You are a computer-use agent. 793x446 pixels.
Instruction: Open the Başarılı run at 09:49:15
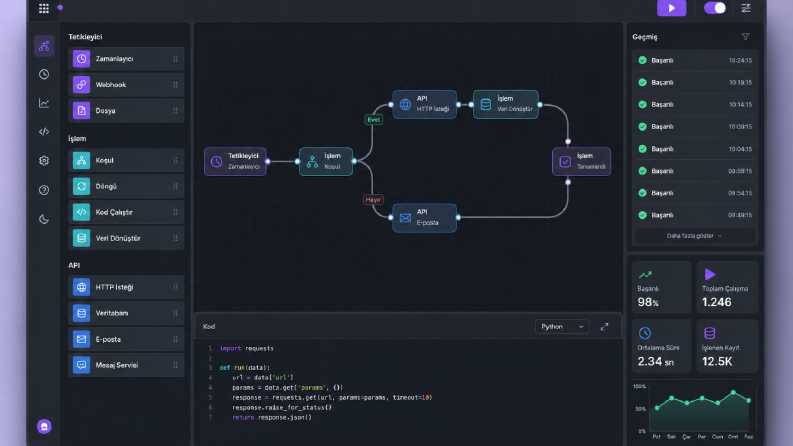tap(695, 215)
